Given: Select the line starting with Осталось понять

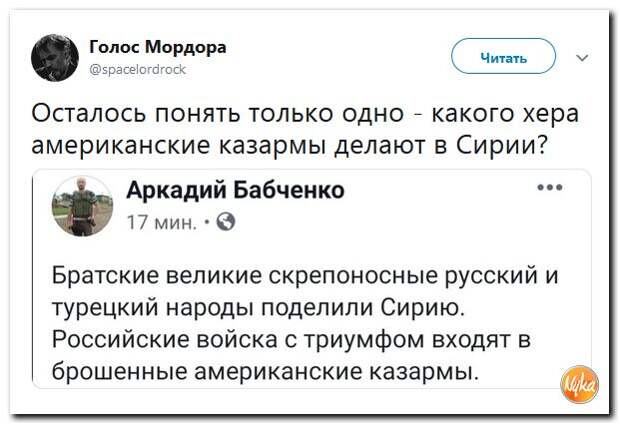Looking at the screenshot, I should point(305,113).
